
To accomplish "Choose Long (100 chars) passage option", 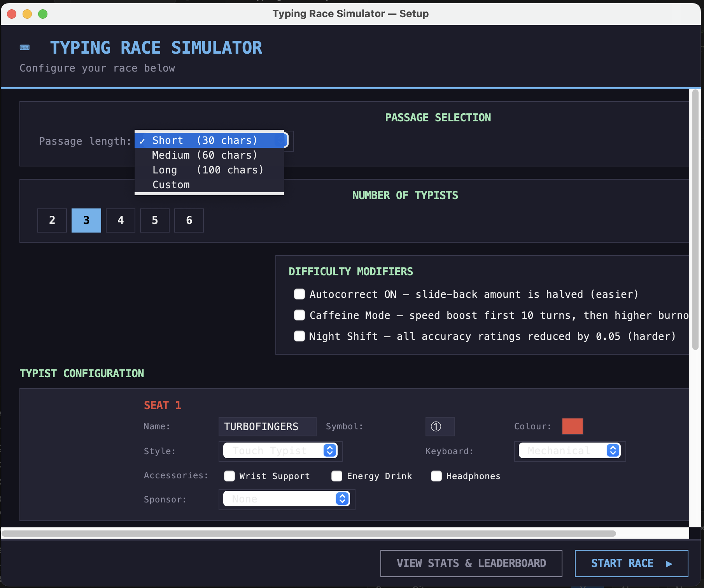I will (x=209, y=170).
